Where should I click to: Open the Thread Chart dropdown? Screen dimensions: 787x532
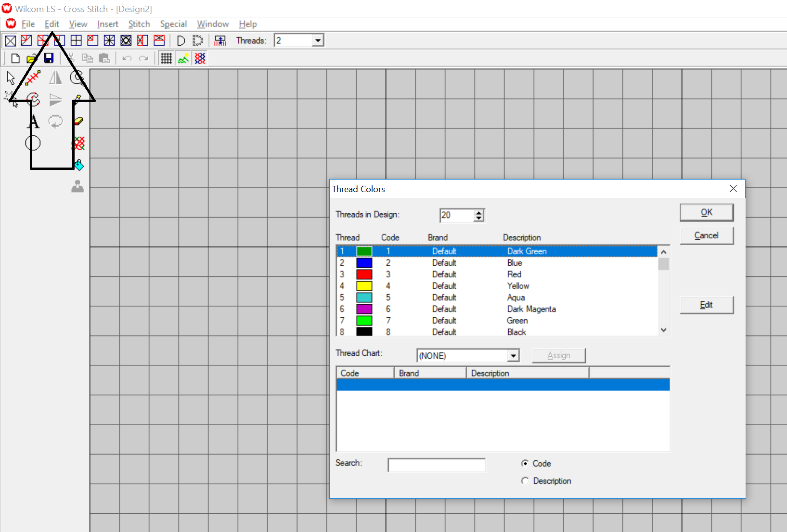514,356
